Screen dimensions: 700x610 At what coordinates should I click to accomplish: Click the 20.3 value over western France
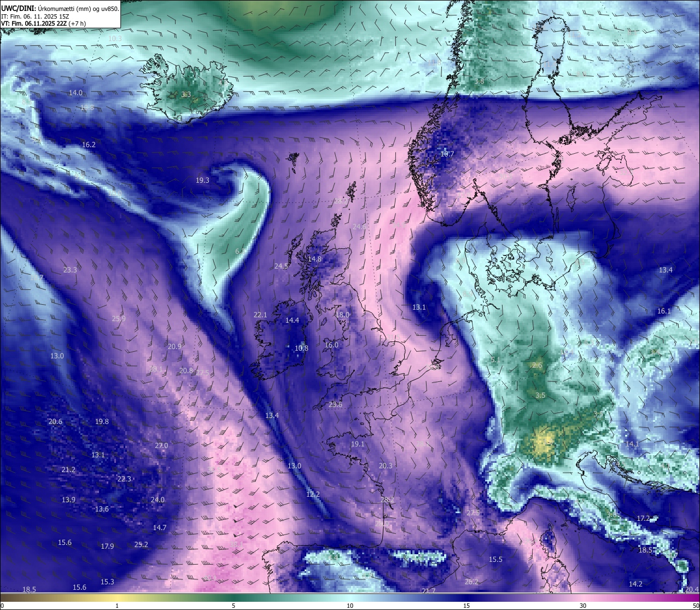[x=386, y=466]
